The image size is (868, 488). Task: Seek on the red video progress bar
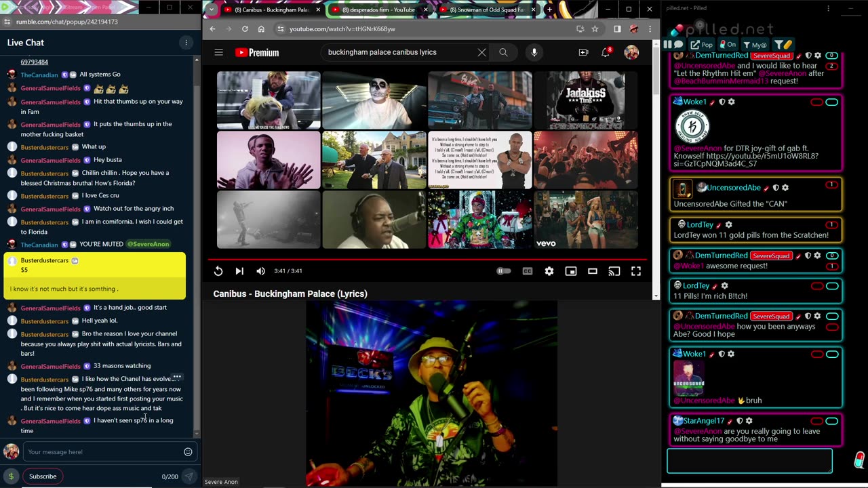click(427, 259)
